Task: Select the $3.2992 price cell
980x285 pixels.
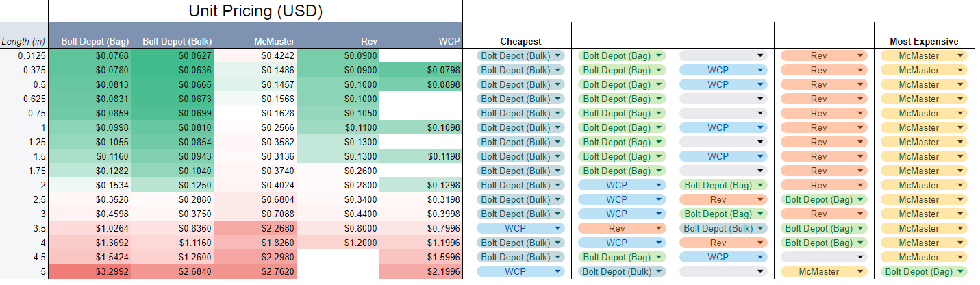Action: 90,271
